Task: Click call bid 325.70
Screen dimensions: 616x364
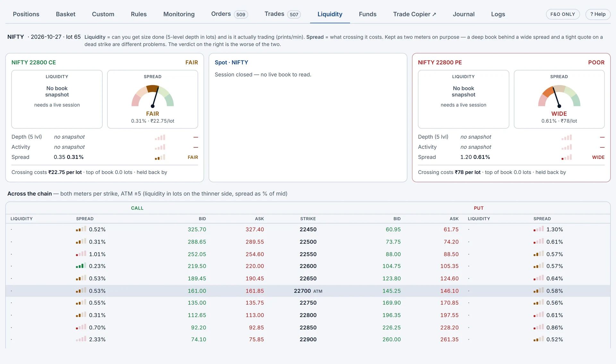Action: point(197,229)
